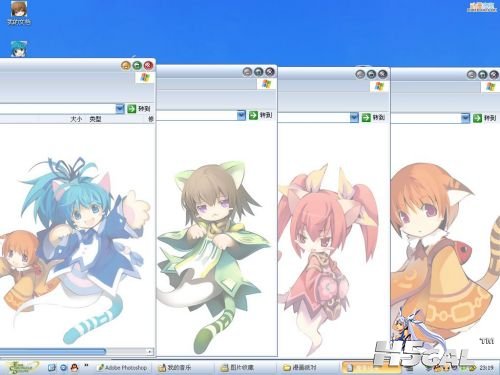Screen dimensions: 500x375
Task: Click the taskbar clock showing 23:19
Action: pyautogui.click(x=486, y=368)
